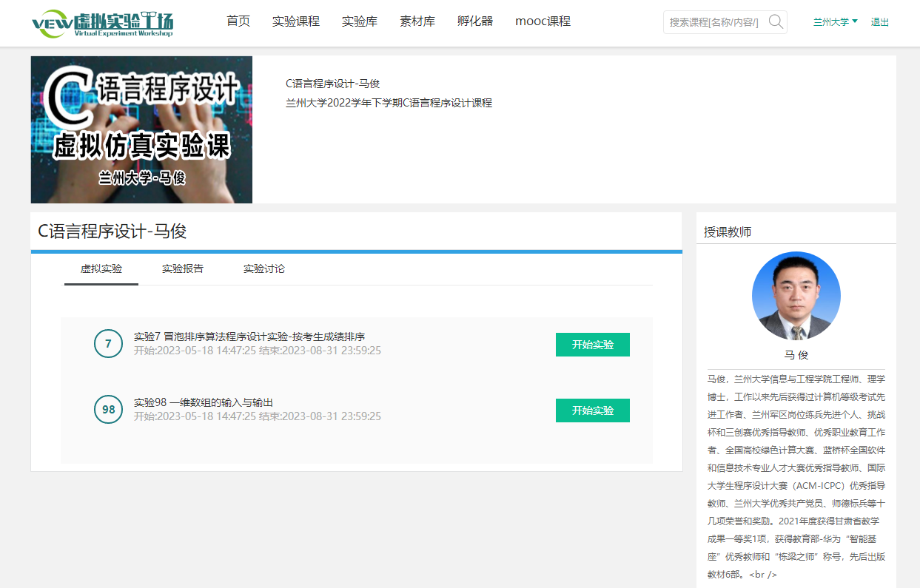Click the C语言程序设计 course cover image
Screen dimensions: 920x588
(x=141, y=129)
